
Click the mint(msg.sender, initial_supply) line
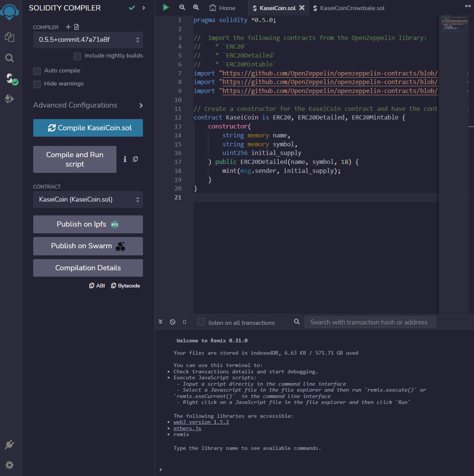coord(281,171)
